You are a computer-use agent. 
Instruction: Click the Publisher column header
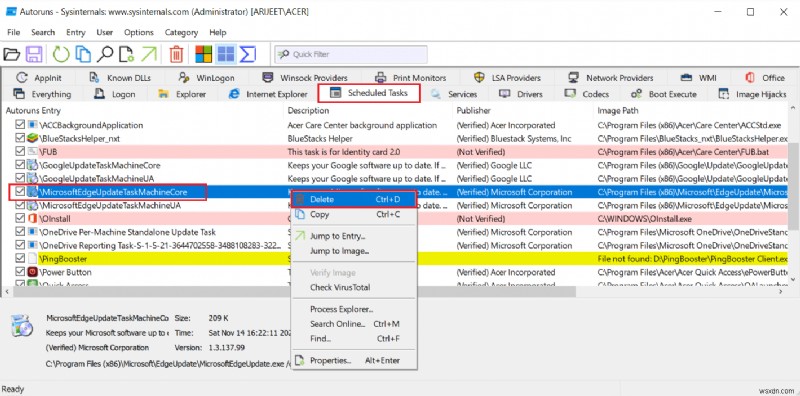(x=523, y=110)
